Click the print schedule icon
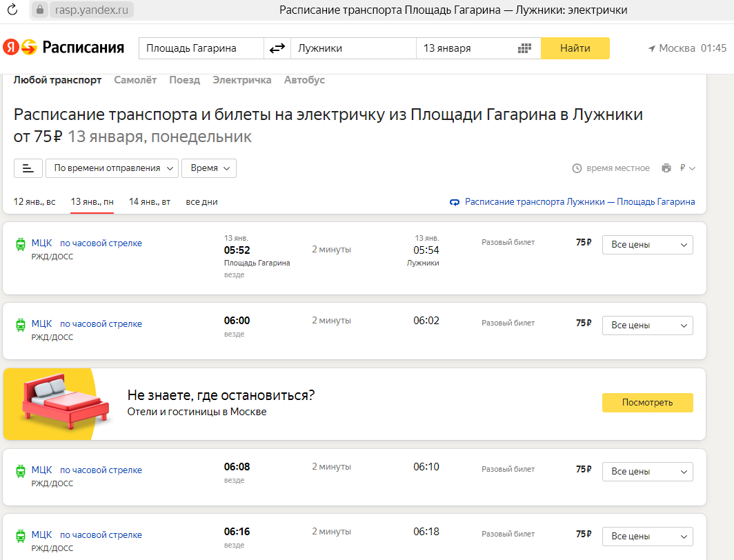The image size is (734, 560). (x=666, y=168)
